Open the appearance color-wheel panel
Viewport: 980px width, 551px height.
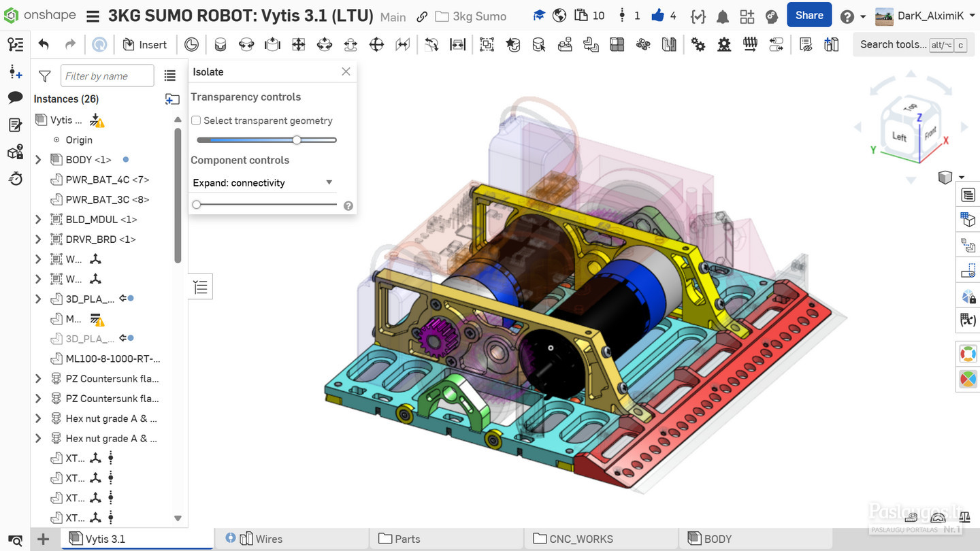pos(968,378)
